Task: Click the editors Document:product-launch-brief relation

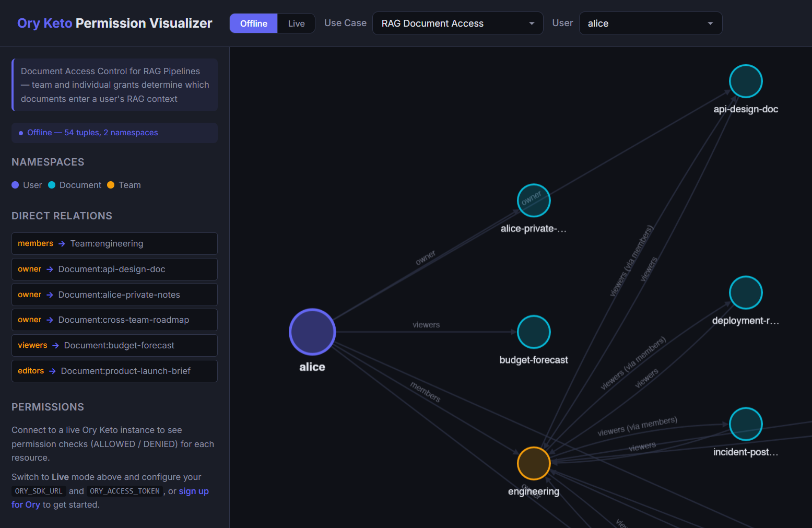Action: click(114, 371)
